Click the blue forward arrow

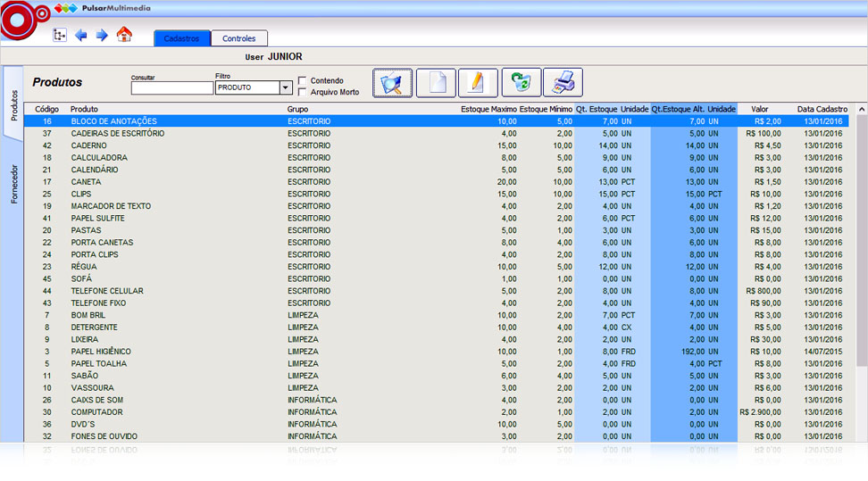click(102, 36)
